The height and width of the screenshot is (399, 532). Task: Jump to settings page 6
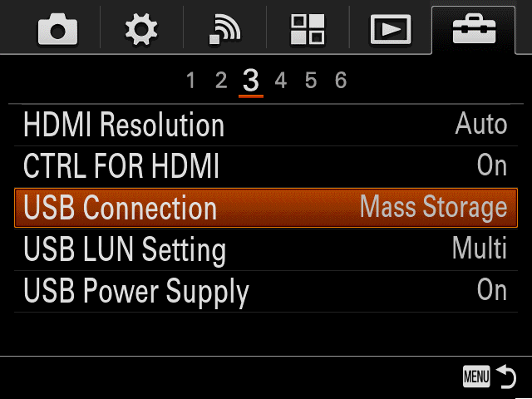[341, 81]
